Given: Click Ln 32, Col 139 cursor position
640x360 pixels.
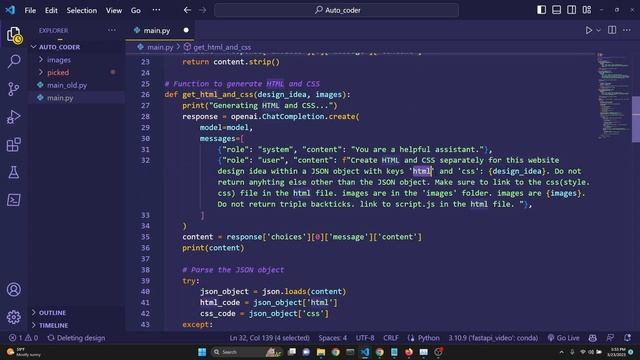Looking at the screenshot, I should (269, 338).
